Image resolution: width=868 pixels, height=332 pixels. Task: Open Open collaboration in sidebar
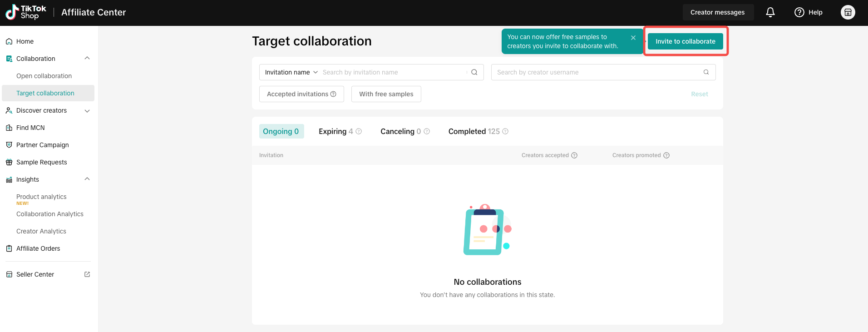pos(44,76)
